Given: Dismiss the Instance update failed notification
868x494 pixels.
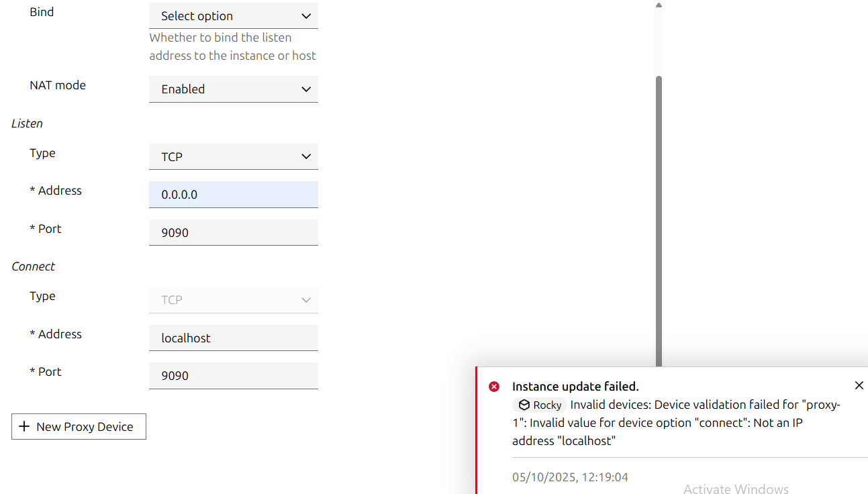Looking at the screenshot, I should pos(859,385).
